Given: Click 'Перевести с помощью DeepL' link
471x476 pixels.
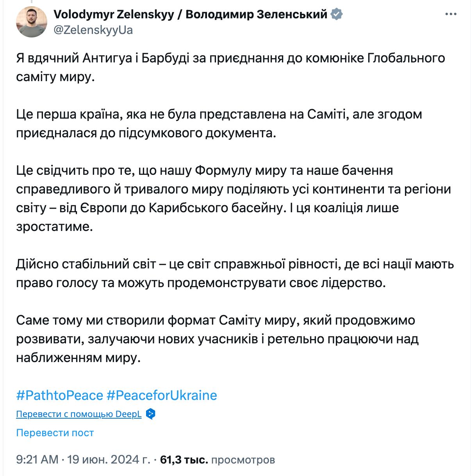Looking at the screenshot, I should tap(78, 414).
